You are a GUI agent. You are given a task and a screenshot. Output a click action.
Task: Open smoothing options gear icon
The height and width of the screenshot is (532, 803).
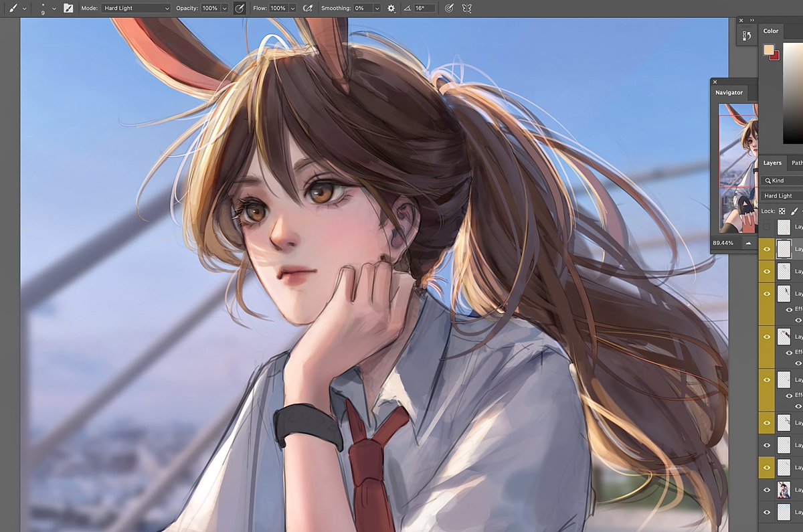tap(391, 8)
